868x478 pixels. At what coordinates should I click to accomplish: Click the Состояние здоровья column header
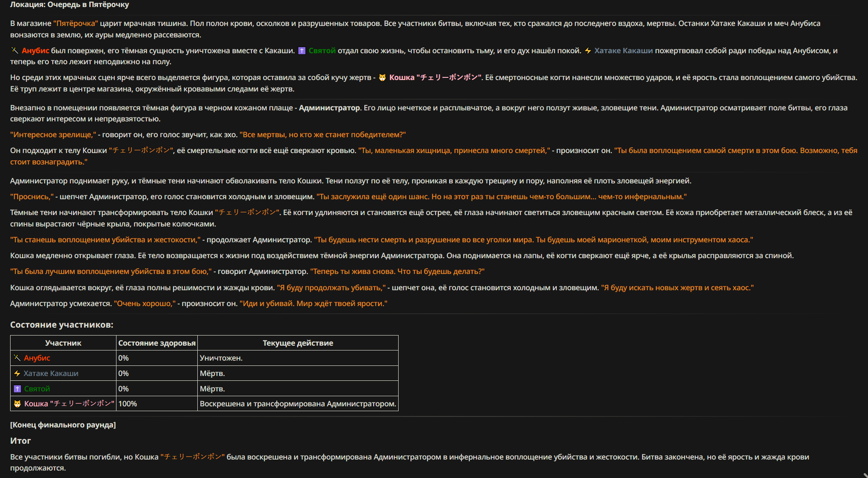pos(157,343)
